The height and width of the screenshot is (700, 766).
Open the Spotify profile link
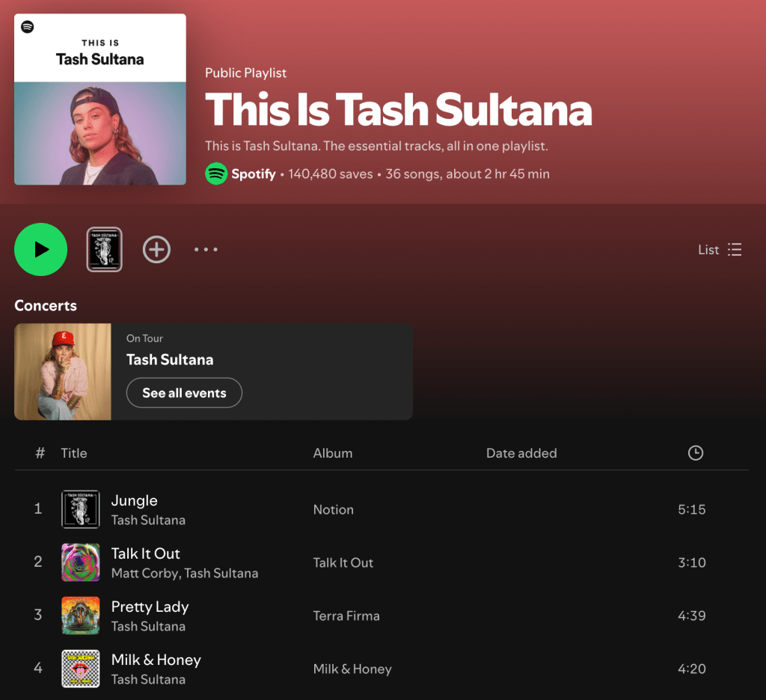253,174
